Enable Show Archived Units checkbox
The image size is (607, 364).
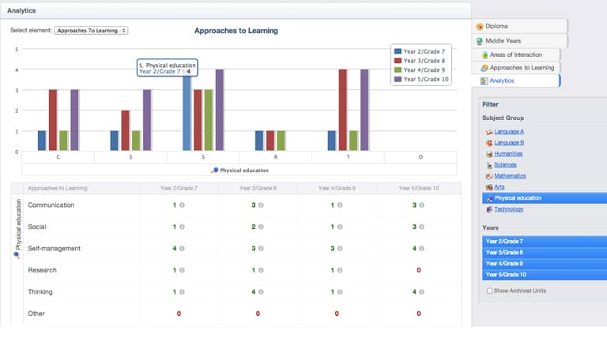pos(490,291)
